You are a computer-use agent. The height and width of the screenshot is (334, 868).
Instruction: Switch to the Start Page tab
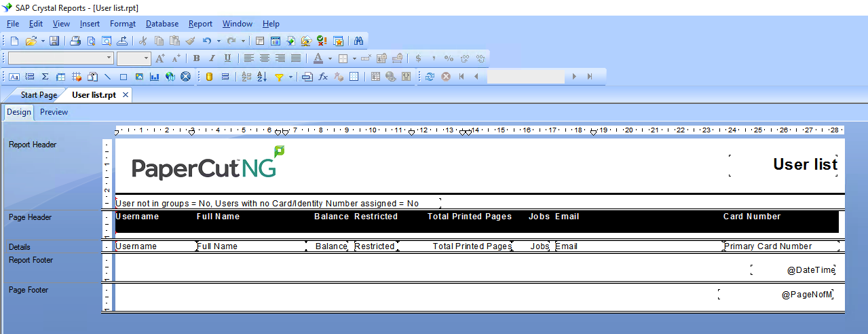coord(39,95)
